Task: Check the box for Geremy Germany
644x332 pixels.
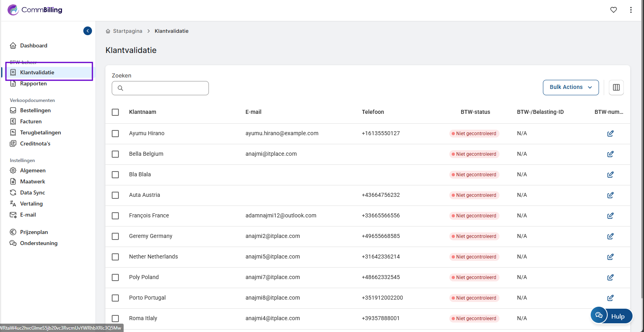Action: pyautogui.click(x=115, y=236)
